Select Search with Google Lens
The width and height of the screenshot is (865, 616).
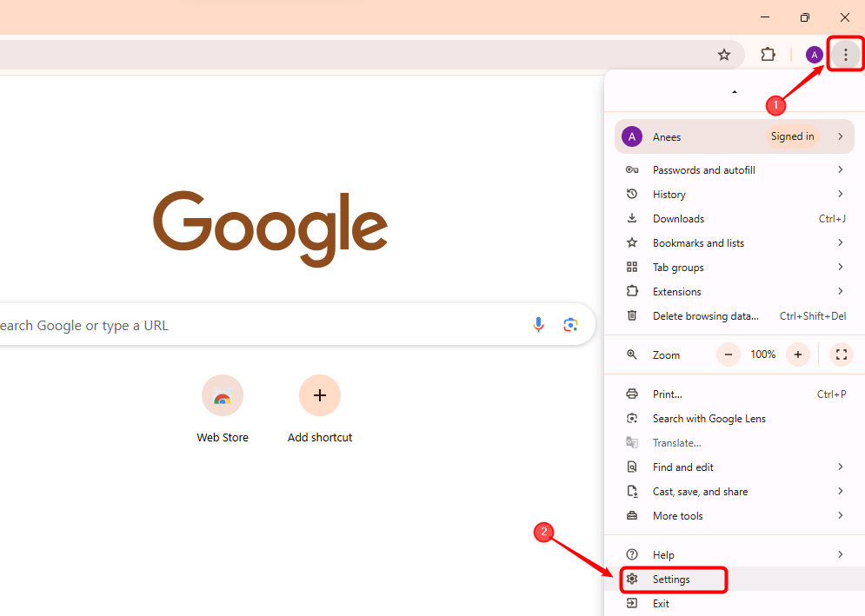coord(735,418)
